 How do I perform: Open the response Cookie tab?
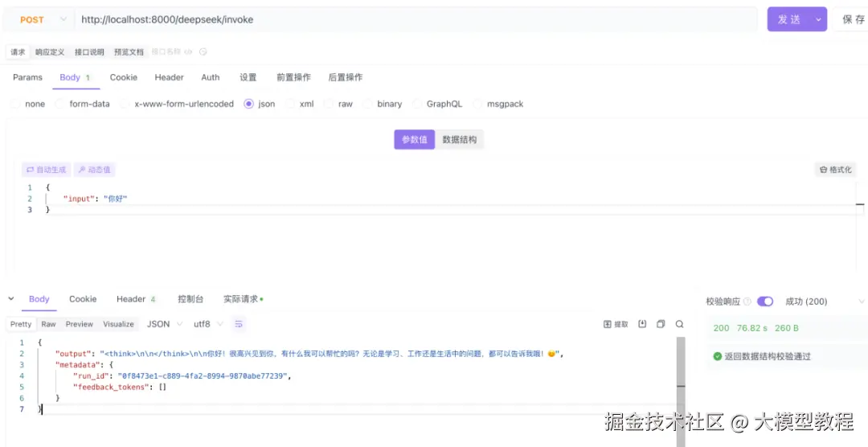[x=83, y=299]
